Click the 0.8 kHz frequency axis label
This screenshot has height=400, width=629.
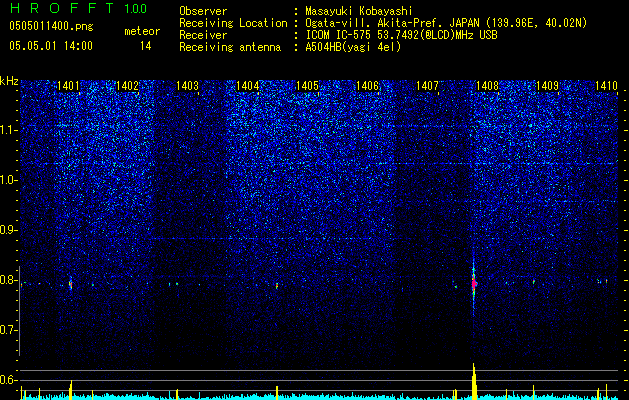click(9, 280)
